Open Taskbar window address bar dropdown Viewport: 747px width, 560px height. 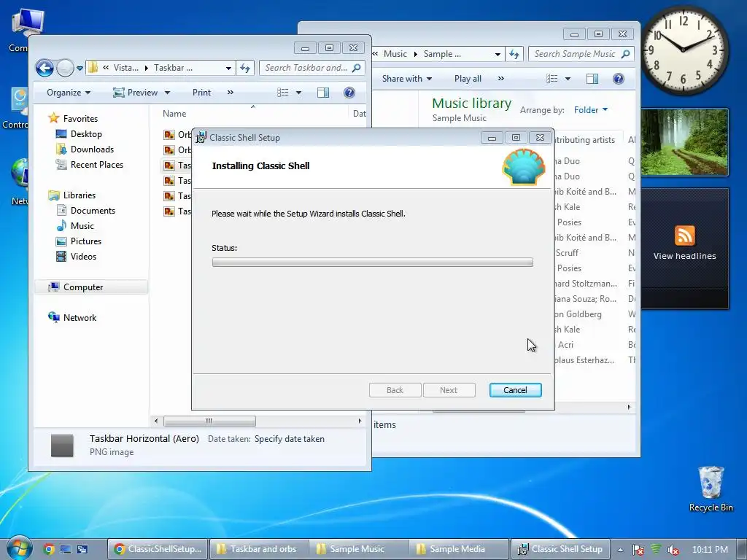point(228,68)
